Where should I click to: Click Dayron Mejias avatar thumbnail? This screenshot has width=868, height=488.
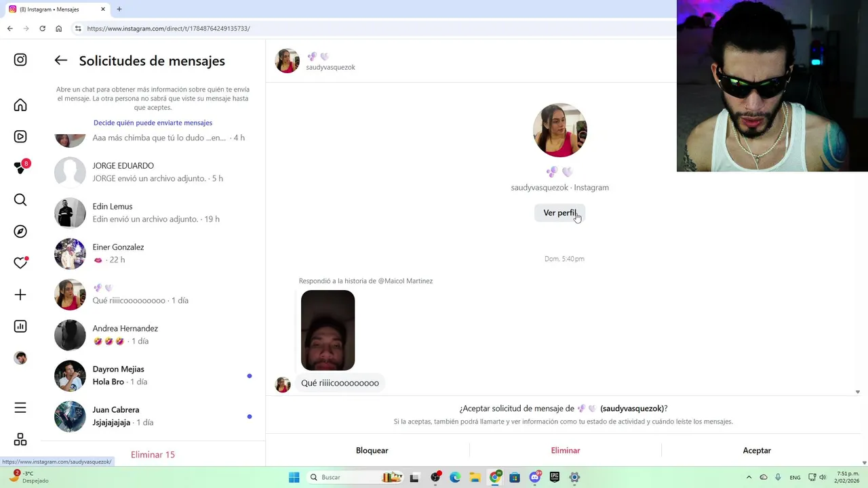(70, 375)
